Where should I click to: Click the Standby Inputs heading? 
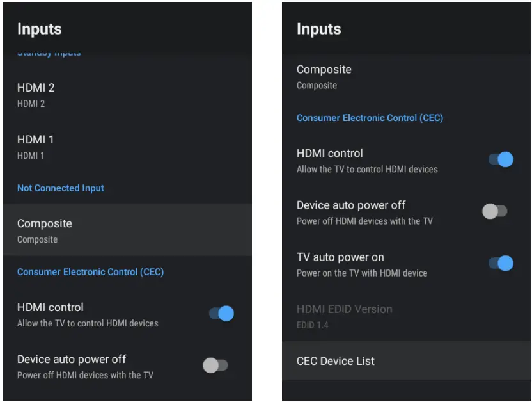click(x=49, y=52)
